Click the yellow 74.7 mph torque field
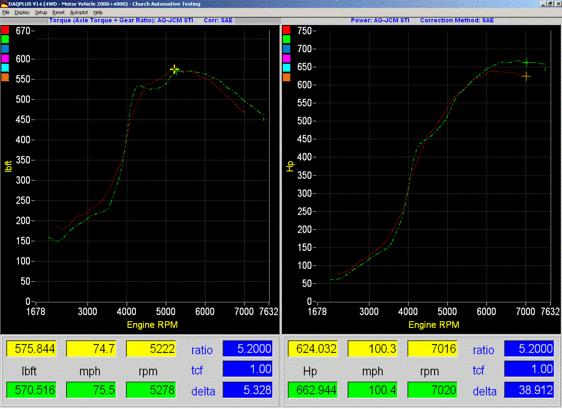 pos(91,349)
